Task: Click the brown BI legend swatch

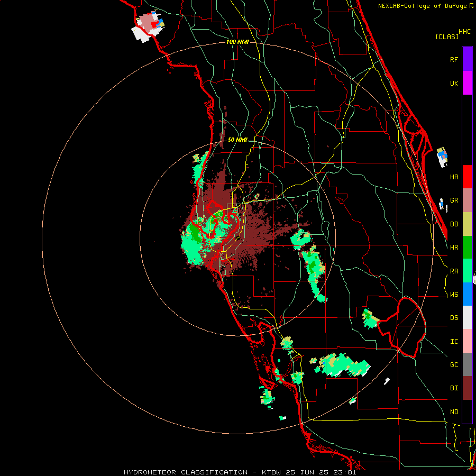Action: tap(467, 388)
